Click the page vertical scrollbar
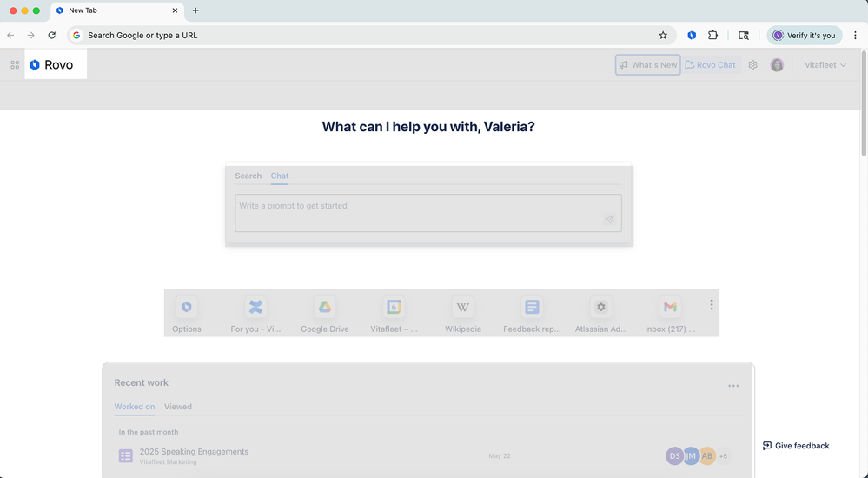Screen dimensions: 868x478 [x=864, y=103]
